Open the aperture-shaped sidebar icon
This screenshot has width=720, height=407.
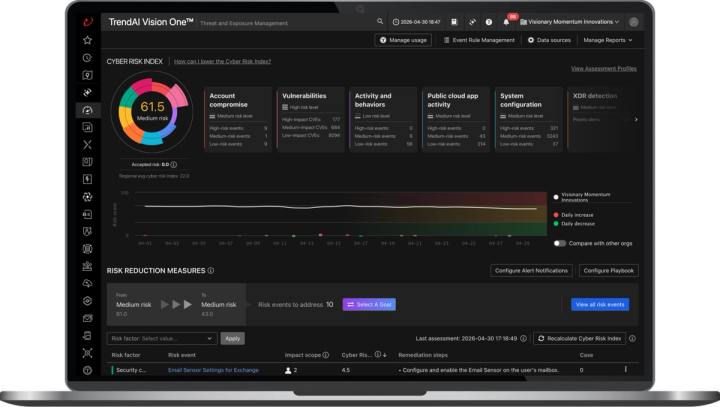click(x=87, y=197)
